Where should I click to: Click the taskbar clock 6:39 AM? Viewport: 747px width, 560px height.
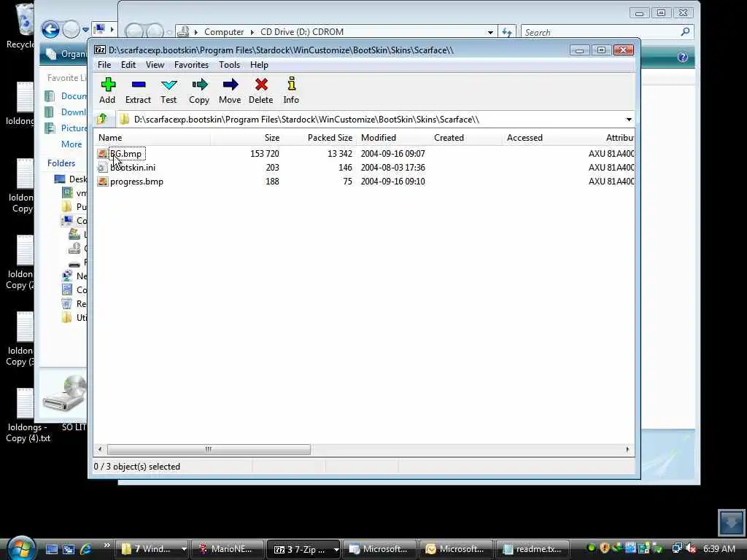click(719, 549)
